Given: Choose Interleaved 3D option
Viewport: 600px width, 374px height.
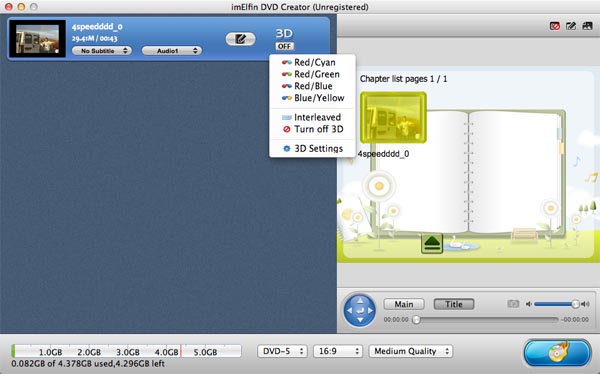Looking at the screenshot, I should click(x=312, y=117).
